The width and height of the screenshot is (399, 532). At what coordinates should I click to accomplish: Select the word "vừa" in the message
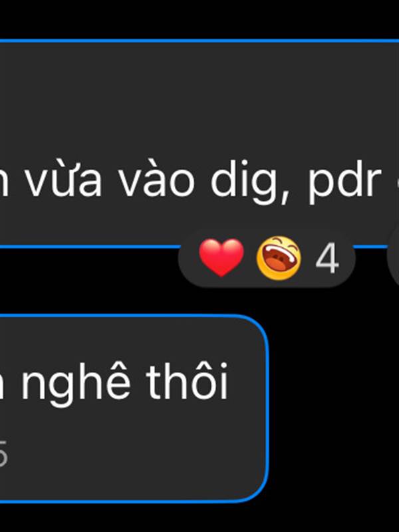pos(64,180)
